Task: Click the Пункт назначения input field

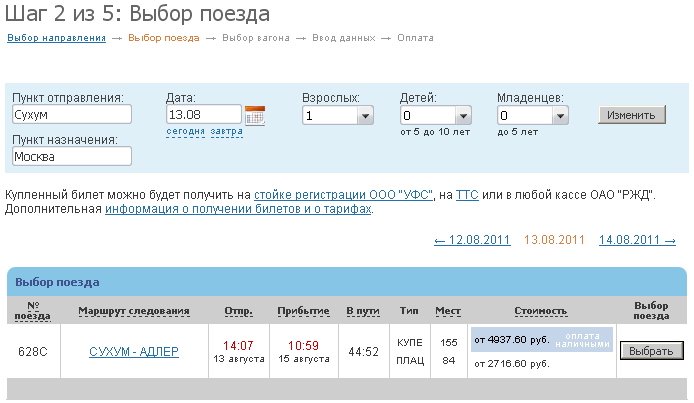Action: [72, 156]
